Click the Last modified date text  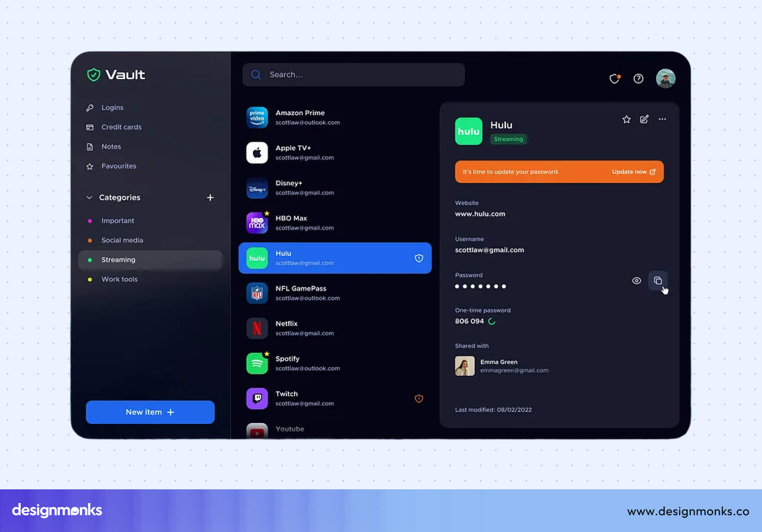(x=493, y=410)
